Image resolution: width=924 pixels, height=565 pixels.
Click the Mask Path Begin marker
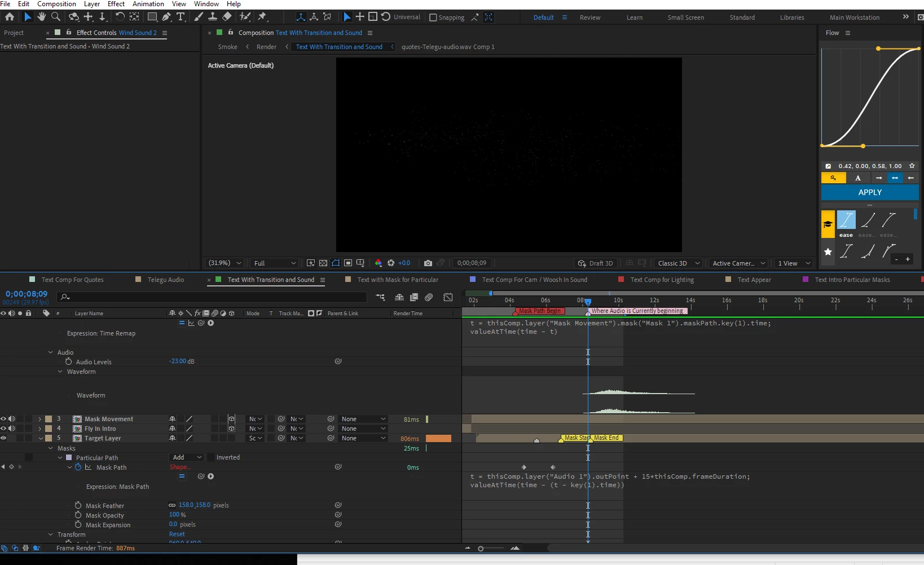pyautogui.click(x=540, y=311)
